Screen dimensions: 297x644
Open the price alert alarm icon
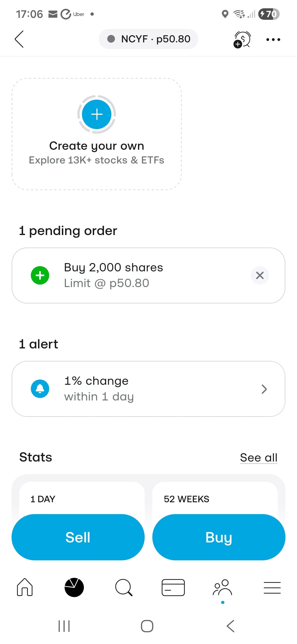tap(242, 40)
